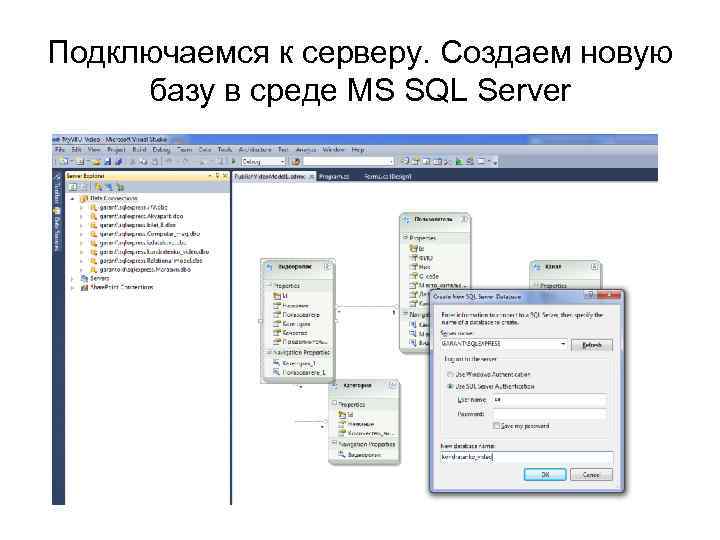Select garant\sqlexpress.bilet_8.dbo connection
The image size is (720, 540).
tap(137, 225)
